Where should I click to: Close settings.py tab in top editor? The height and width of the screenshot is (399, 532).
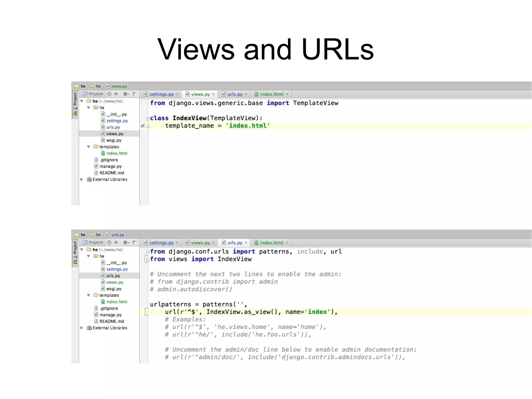coord(177,94)
